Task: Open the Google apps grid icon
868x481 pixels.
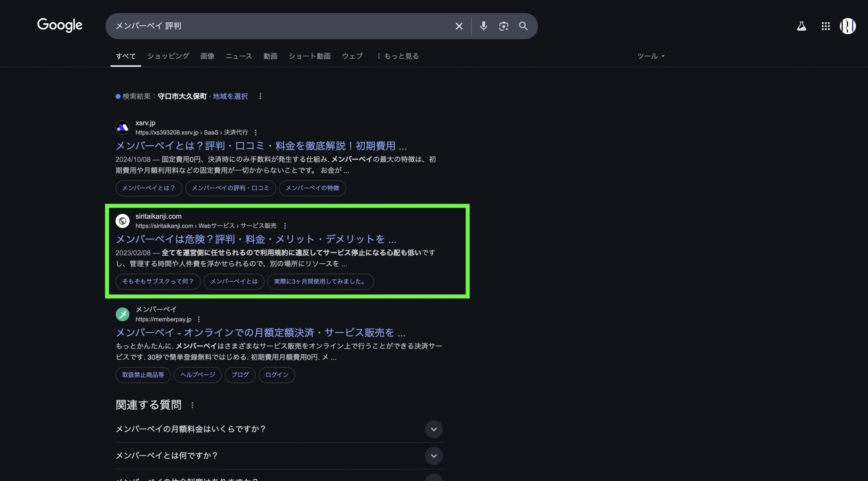Action: point(826,26)
